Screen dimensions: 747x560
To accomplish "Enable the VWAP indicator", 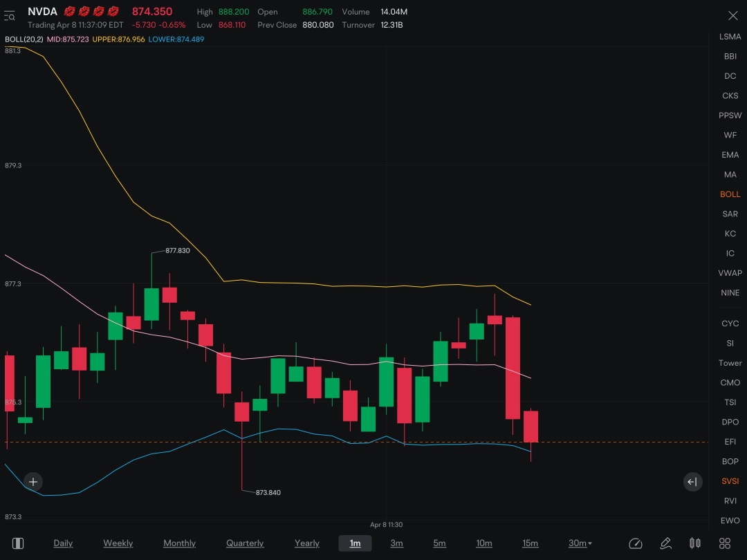I will [730, 273].
